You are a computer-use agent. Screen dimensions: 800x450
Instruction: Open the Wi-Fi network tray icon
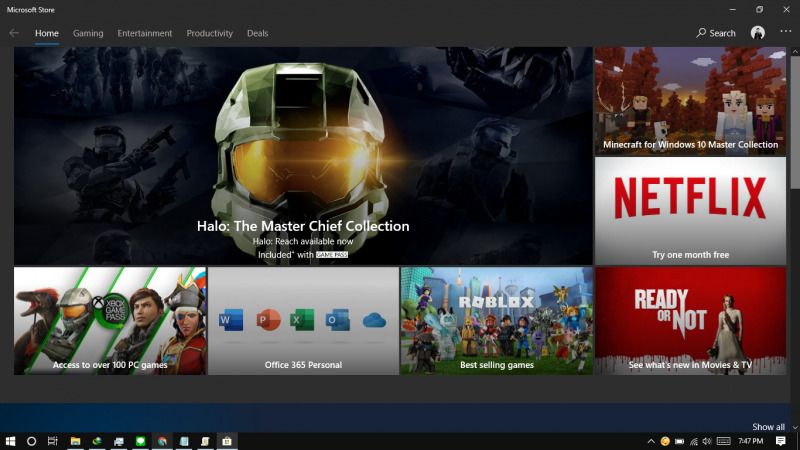coord(693,441)
